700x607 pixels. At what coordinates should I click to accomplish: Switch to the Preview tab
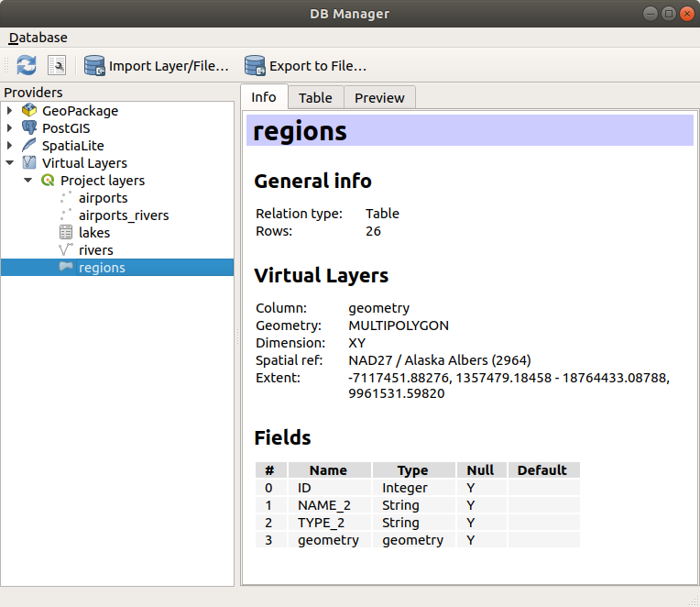coord(379,98)
